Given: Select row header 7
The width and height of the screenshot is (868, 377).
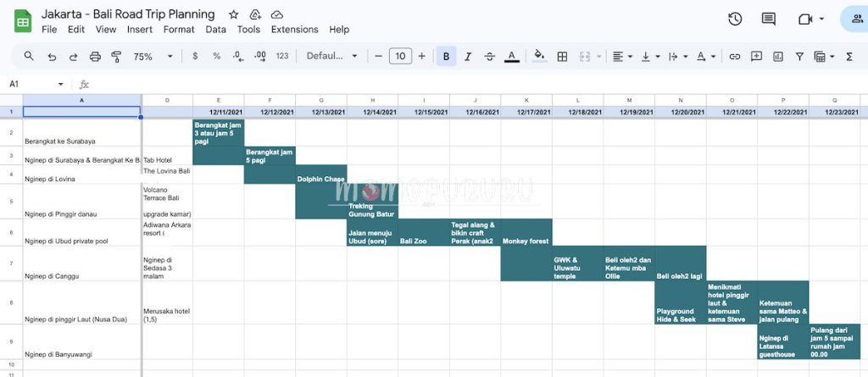Looking at the screenshot, I should click(x=11, y=263).
